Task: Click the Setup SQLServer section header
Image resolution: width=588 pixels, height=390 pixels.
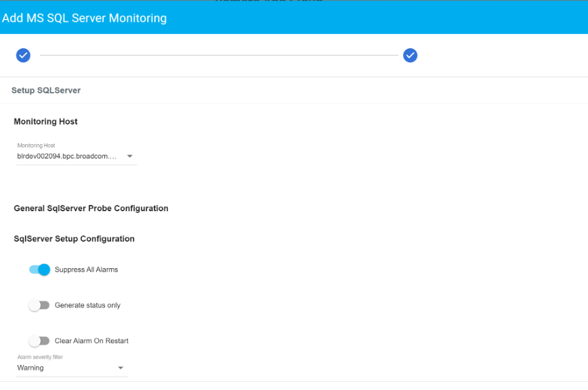Action: (46, 90)
